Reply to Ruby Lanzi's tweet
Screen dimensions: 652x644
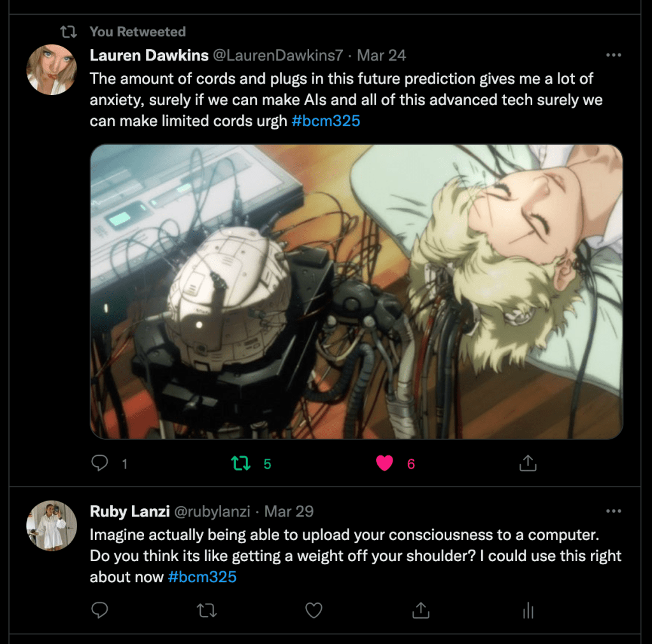(x=99, y=610)
